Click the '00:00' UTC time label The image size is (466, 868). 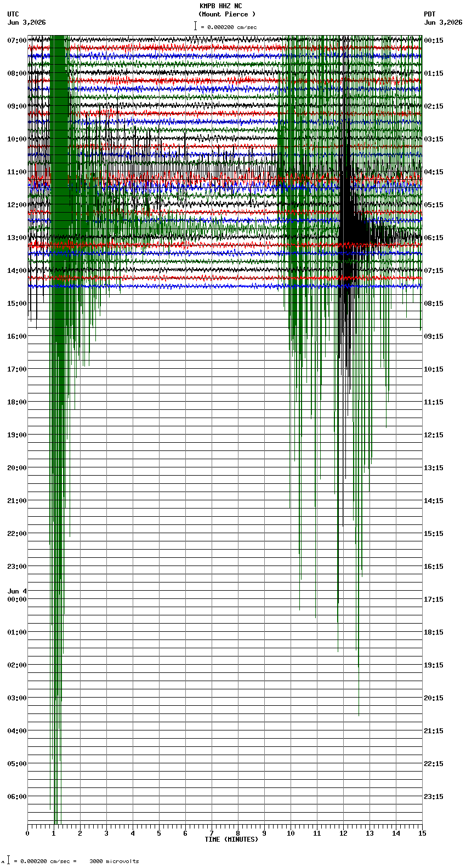(17, 599)
